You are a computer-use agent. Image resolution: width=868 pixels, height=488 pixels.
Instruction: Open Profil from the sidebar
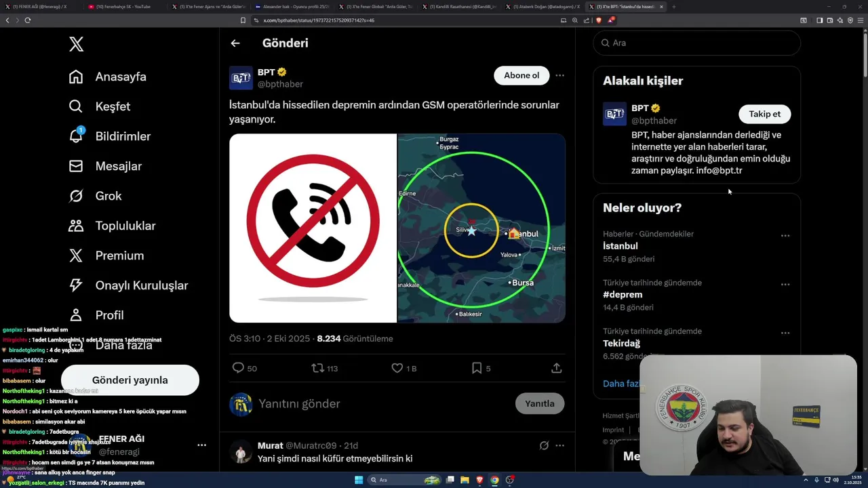click(x=96, y=315)
